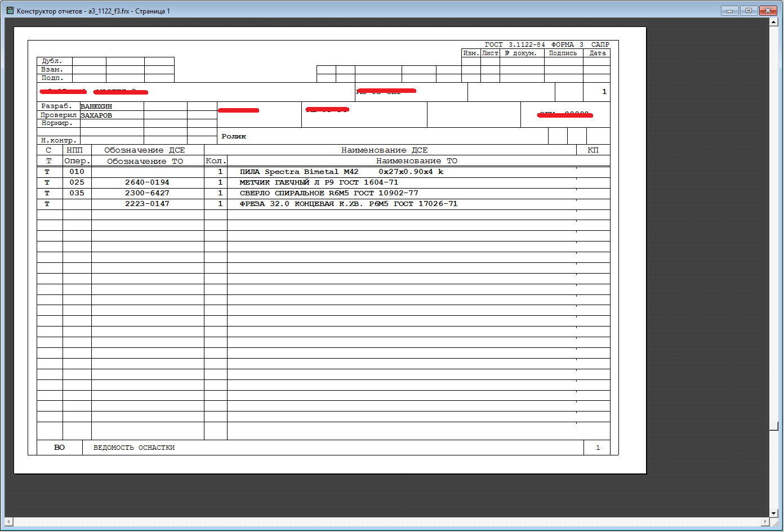Click designation code 2300-6427

coord(147,193)
